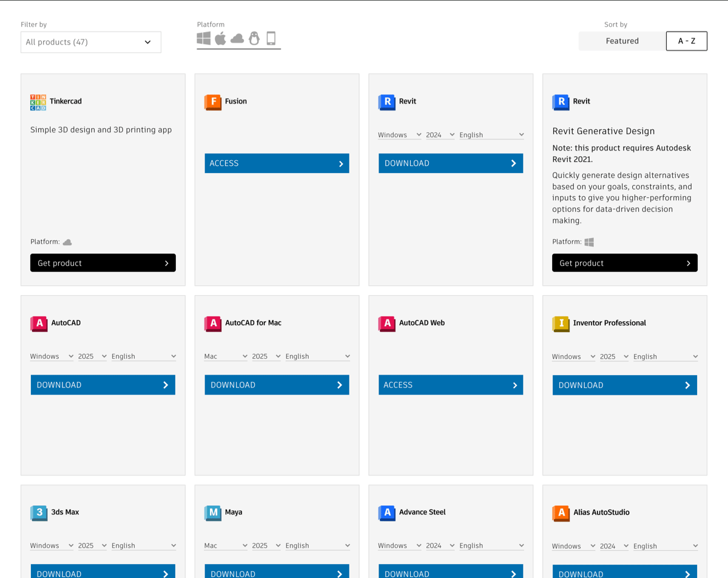This screenshot has width=728, height=578.
Task: Click the AutoCAD Web product name
Action: pos(422,323)
